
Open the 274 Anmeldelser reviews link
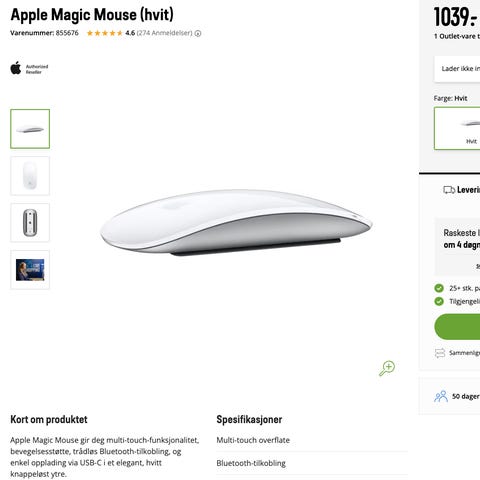[165, 33]
